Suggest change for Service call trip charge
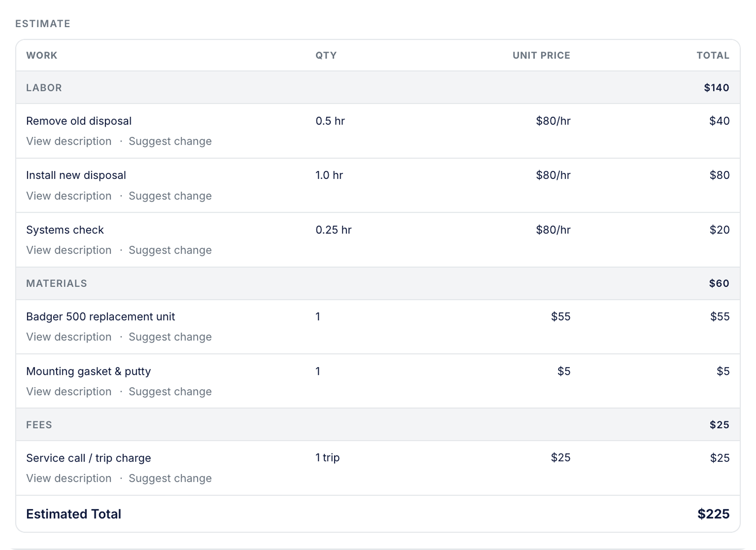 (170, 478)
